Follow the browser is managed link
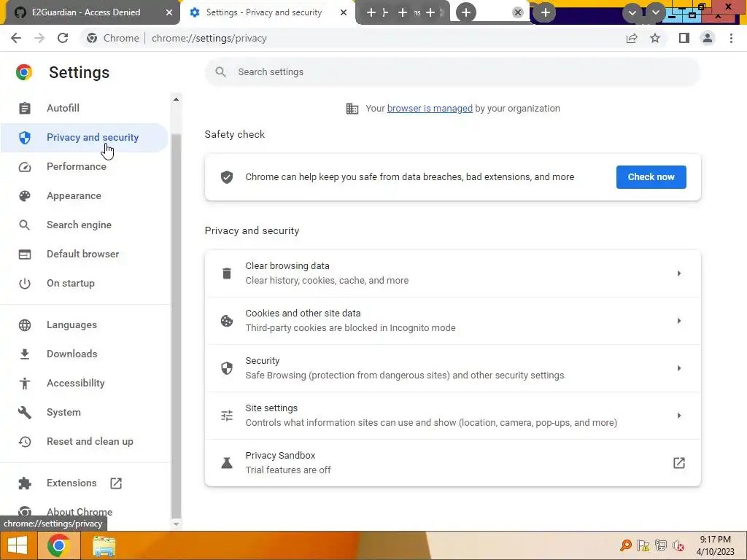Image resolution: width=747 pixels, height=560 pixels. 430,109
